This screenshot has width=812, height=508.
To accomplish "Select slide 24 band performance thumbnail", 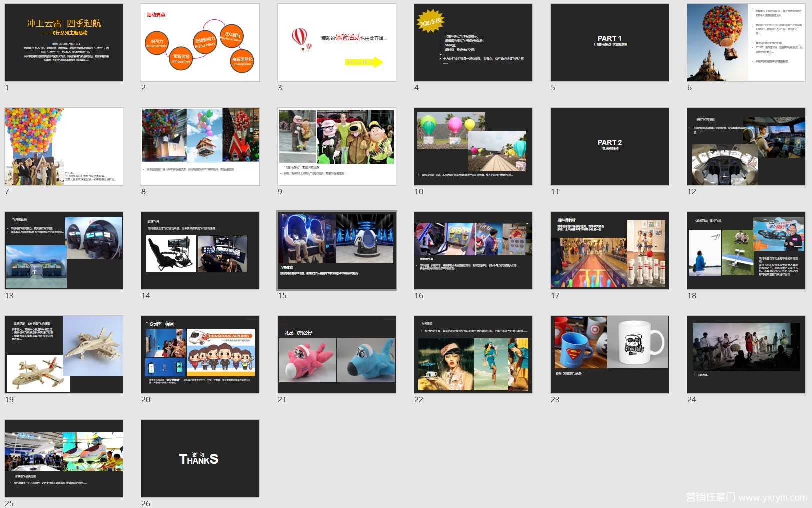I will tap(746, 354).
